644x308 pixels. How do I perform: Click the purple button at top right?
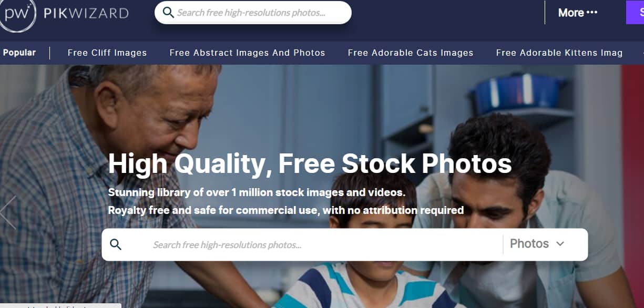(x=635, y=13)
